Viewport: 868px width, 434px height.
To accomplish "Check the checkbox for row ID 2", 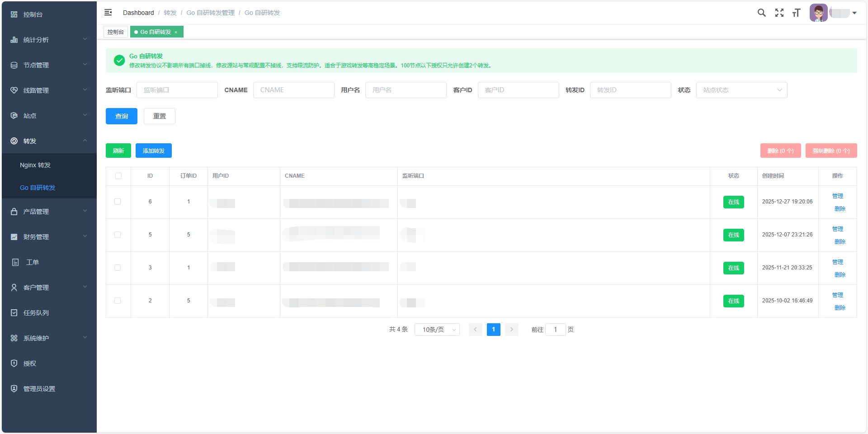I will tap(118, 301).
